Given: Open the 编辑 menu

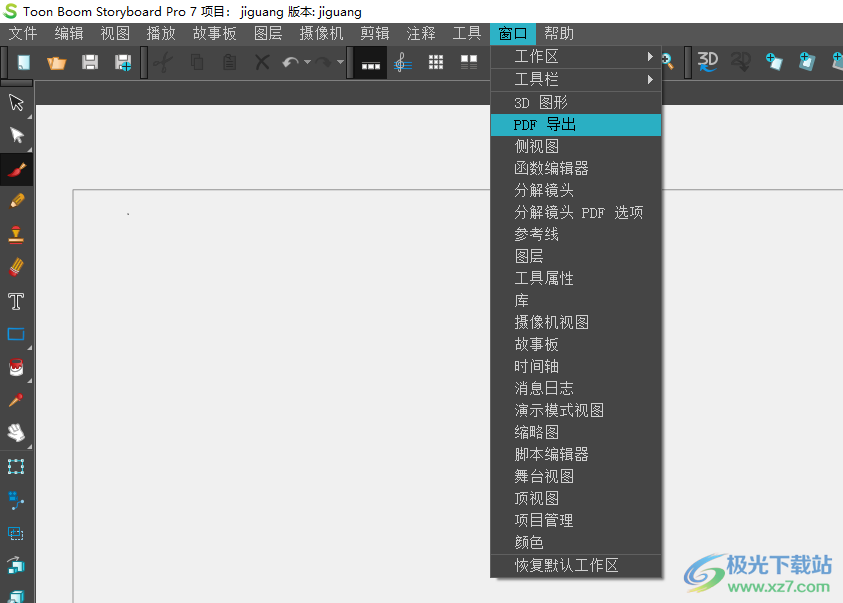Looking at the screenshot, I should click(69, 34).
